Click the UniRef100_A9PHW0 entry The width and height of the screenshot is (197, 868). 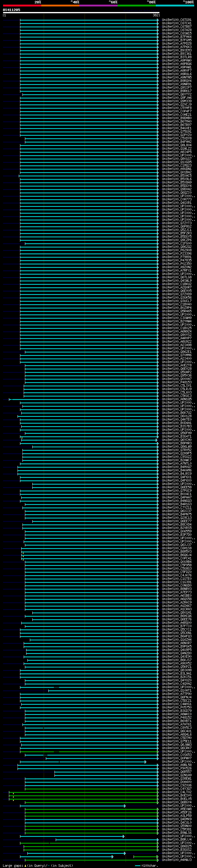pos(176,60)
